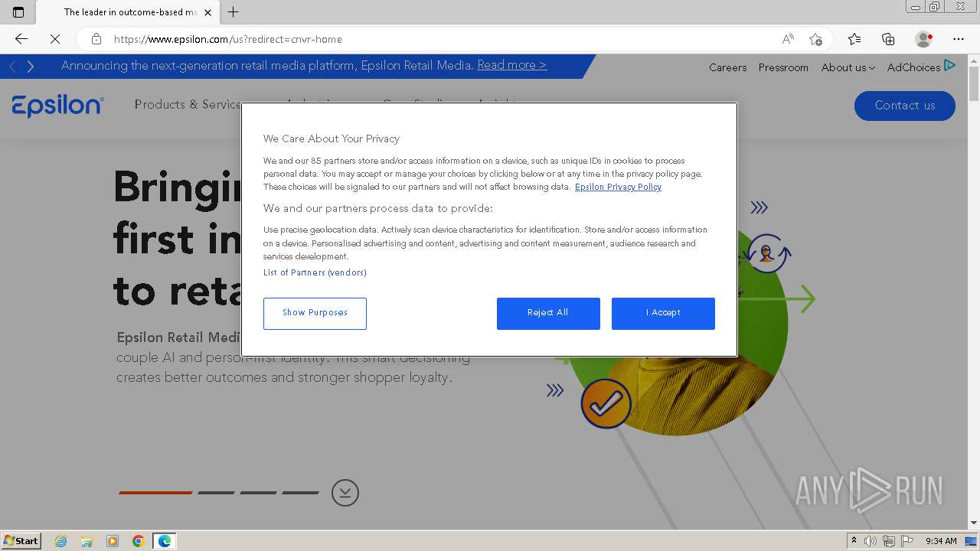
Task: Go to previous announcement banner
Action: [13, 67]
